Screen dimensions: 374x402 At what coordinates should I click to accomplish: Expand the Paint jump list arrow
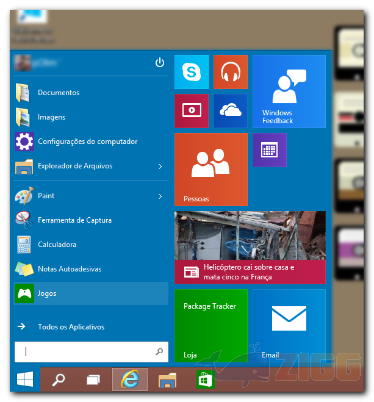(160, 196)
